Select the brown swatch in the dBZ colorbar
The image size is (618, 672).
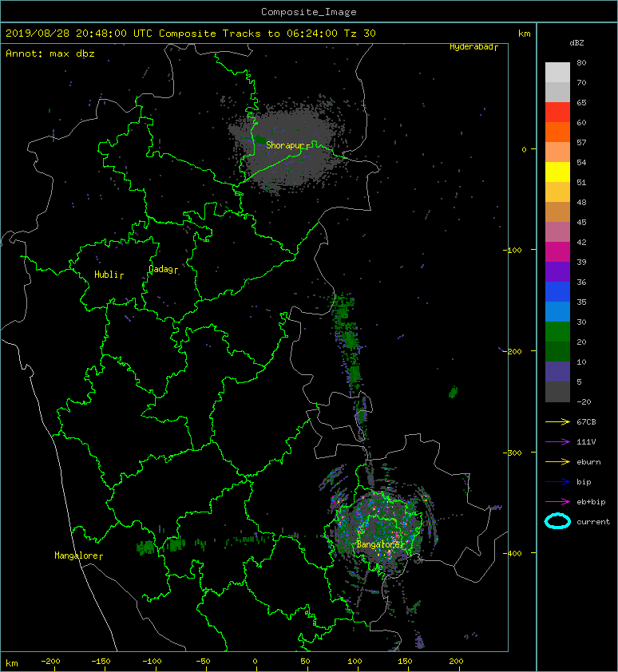point(557,212)
